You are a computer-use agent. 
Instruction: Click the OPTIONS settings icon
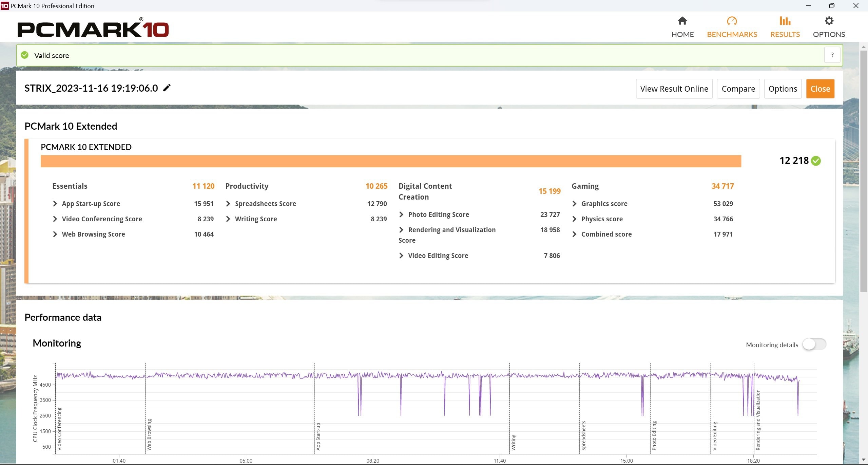tap(828, 21)
